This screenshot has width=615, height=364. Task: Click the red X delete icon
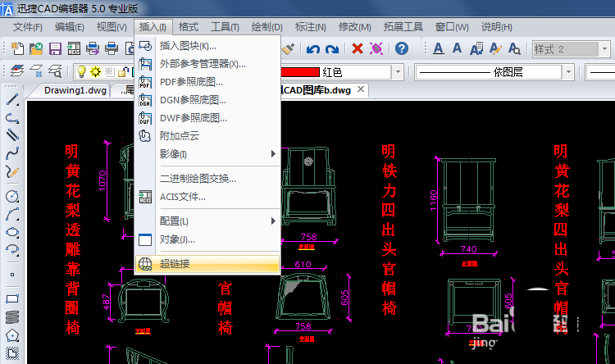[x=358, y=48]
